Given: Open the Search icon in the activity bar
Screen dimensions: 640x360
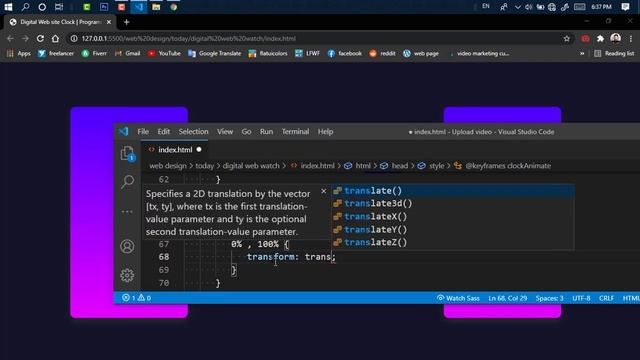Looking at the screenshot, I should (127, 181).
